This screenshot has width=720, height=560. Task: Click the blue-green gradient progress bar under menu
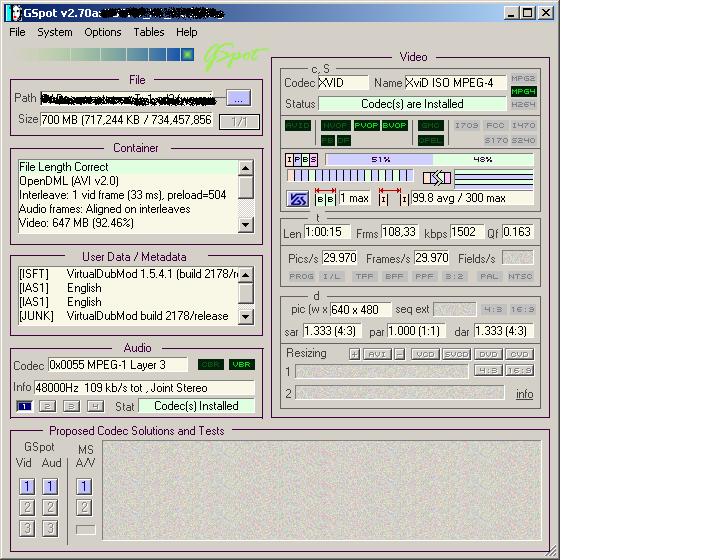(107, 55)
